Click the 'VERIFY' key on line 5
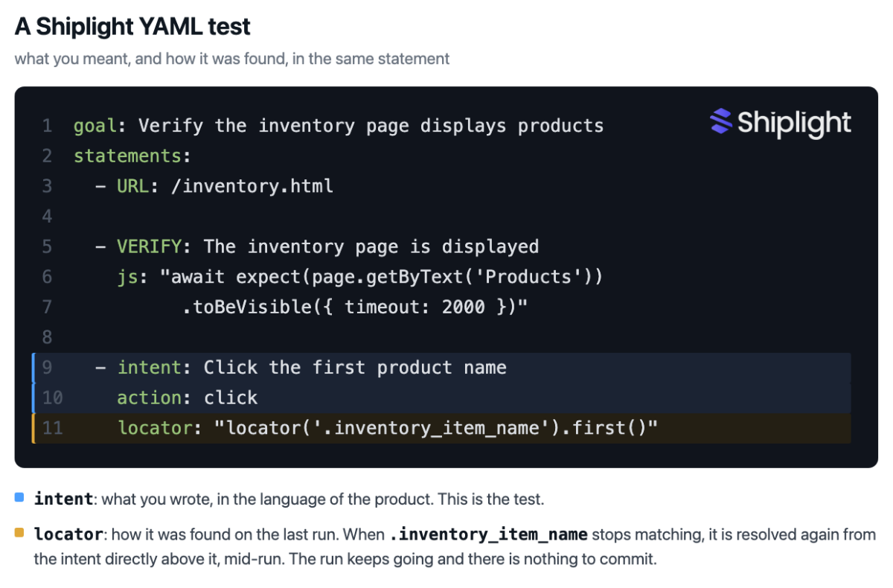This screenshot has height=588, width=893. pyautogui.click(x=149, y=246)
